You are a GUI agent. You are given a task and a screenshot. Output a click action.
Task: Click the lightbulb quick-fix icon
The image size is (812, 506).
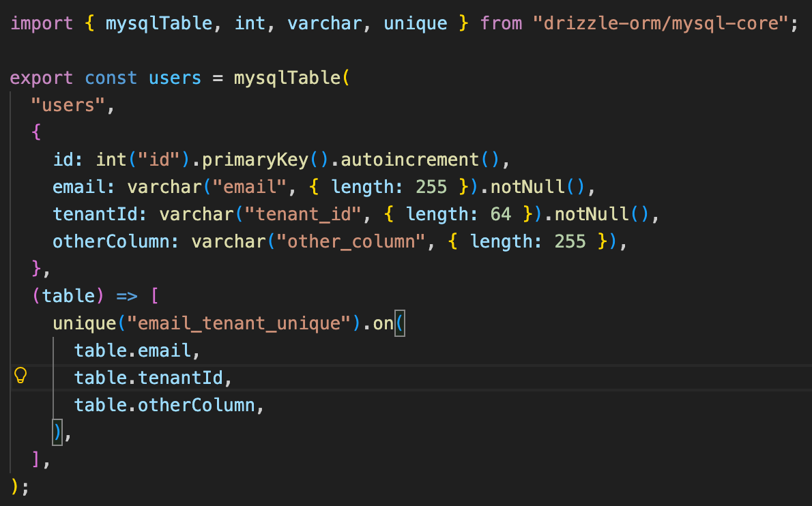20,375
